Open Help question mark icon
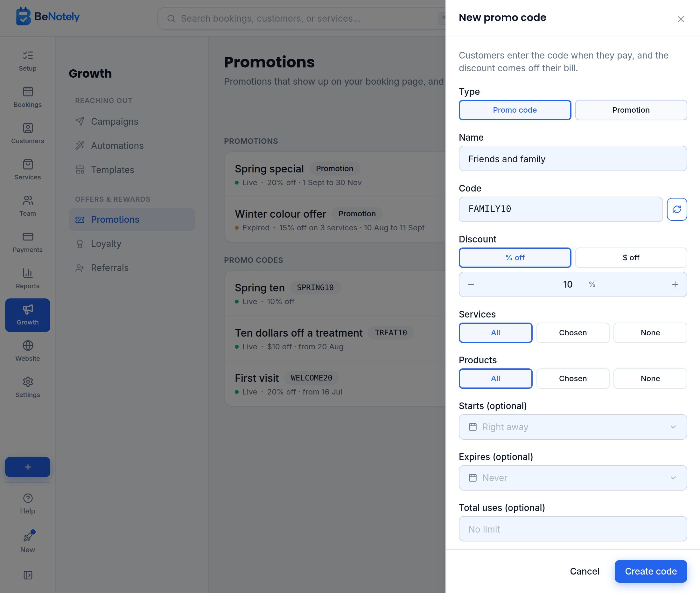This screenshot has height=593, width=700. coord(28,498)
